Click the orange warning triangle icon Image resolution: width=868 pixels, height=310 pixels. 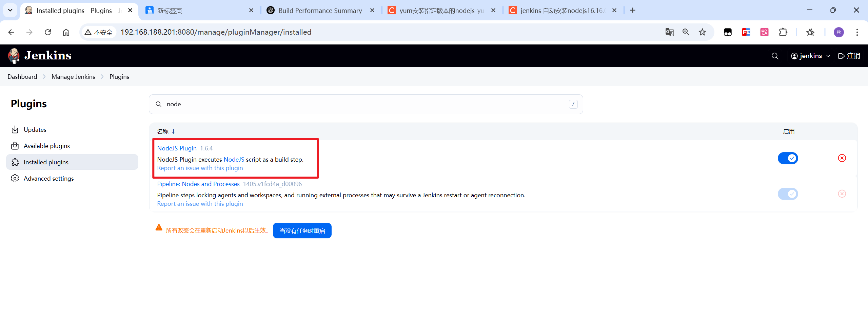point(159,227)
